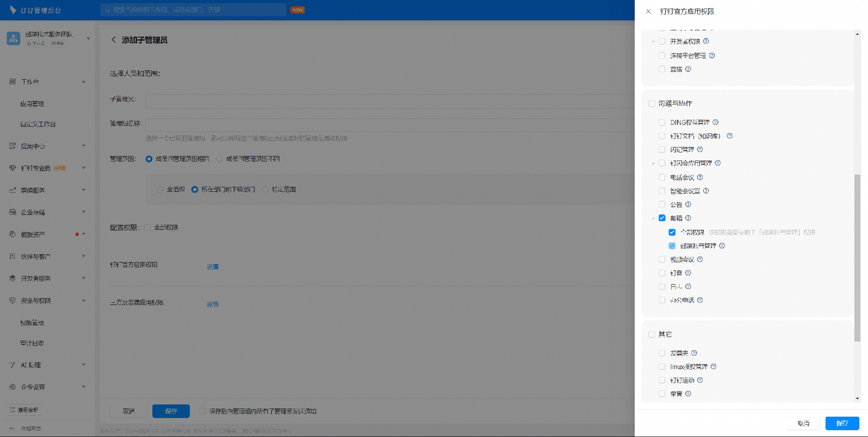Viewport: 868px width, 437px height.
Task: Click help icon next to 公告
Action: (688, 204)
